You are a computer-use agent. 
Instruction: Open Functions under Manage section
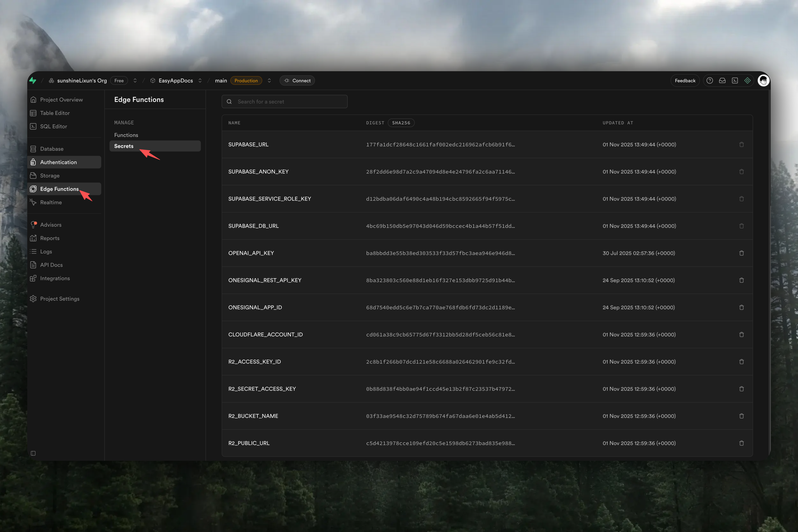click(126, 135)
